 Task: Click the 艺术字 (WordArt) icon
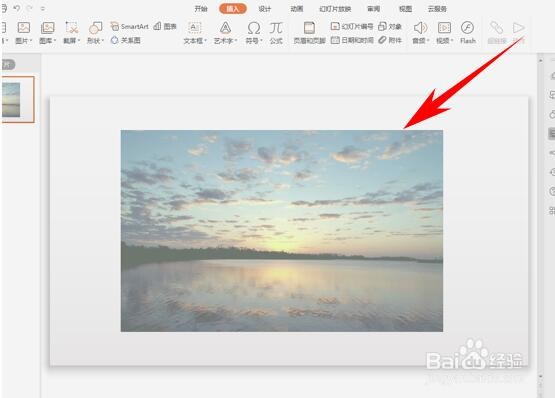[225, 28]
